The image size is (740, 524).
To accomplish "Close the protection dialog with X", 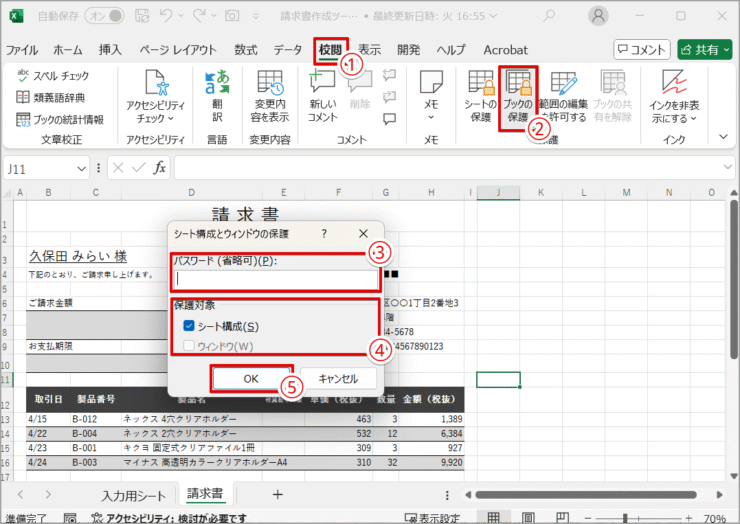I will coord(363,233).
